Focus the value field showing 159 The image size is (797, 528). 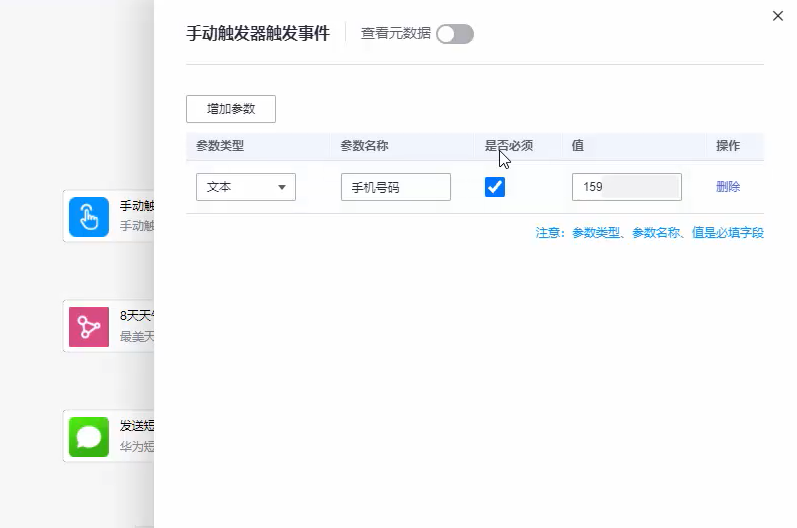point(627,187)
